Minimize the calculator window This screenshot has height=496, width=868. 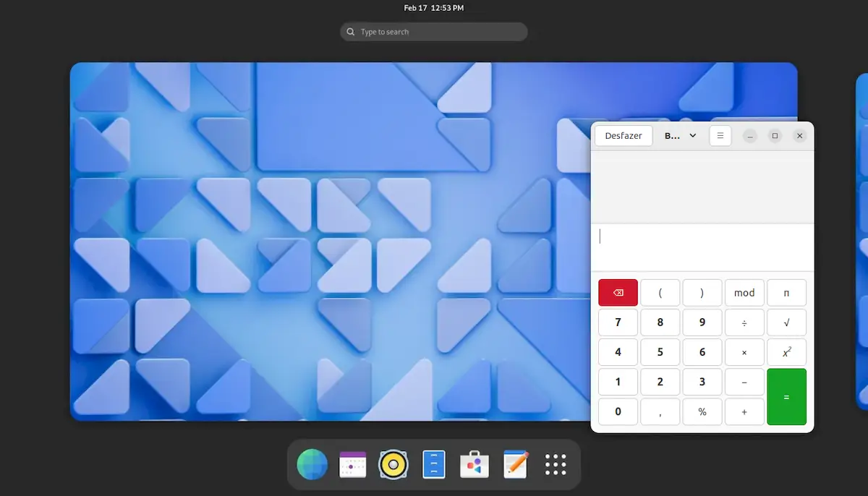coord(750,136)
